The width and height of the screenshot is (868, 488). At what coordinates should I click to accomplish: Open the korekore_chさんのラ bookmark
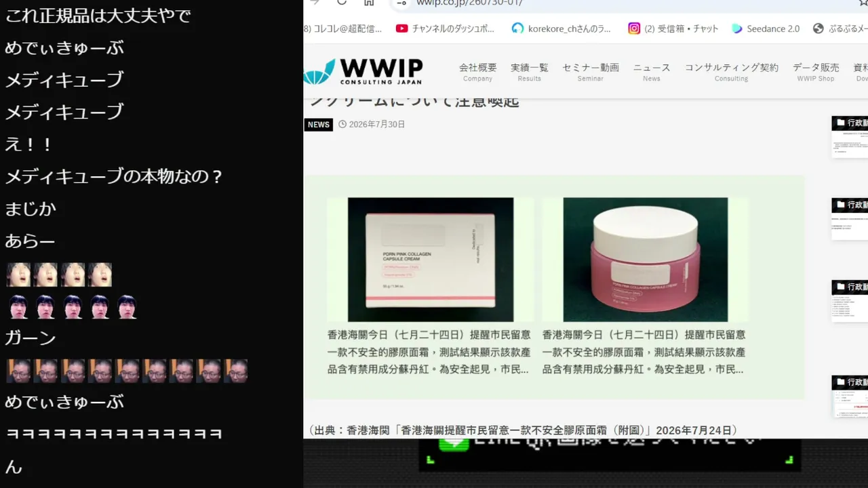[x=561, y=28]
